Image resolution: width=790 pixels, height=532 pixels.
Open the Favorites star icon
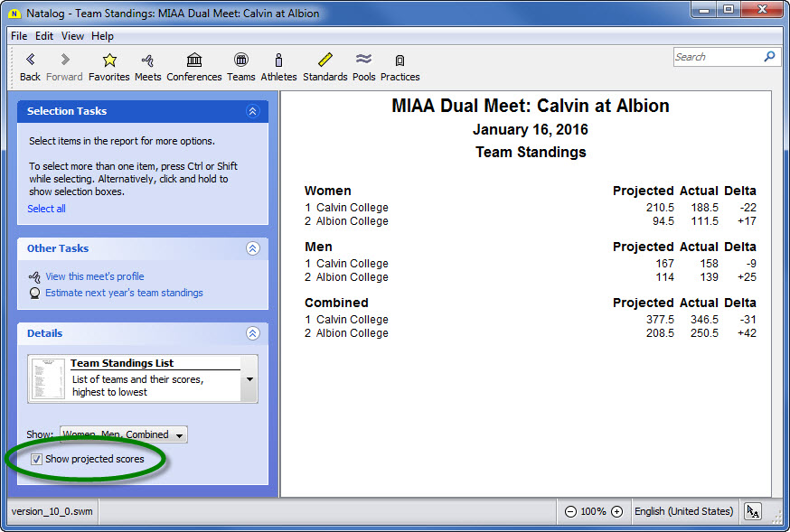tap(109, 61)
